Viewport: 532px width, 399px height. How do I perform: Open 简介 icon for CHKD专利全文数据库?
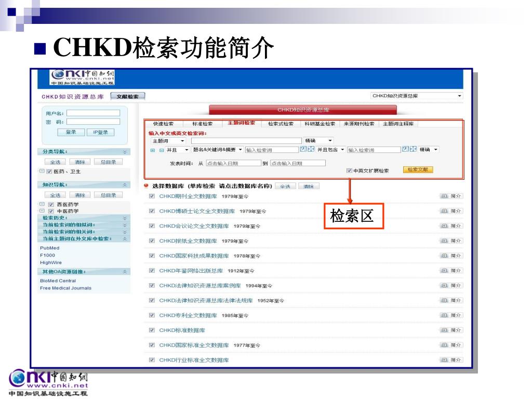tap(444, 315)
